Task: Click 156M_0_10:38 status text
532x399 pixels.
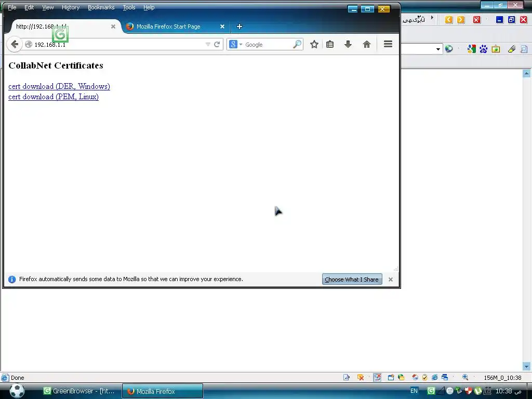Action: pos(502,378)
